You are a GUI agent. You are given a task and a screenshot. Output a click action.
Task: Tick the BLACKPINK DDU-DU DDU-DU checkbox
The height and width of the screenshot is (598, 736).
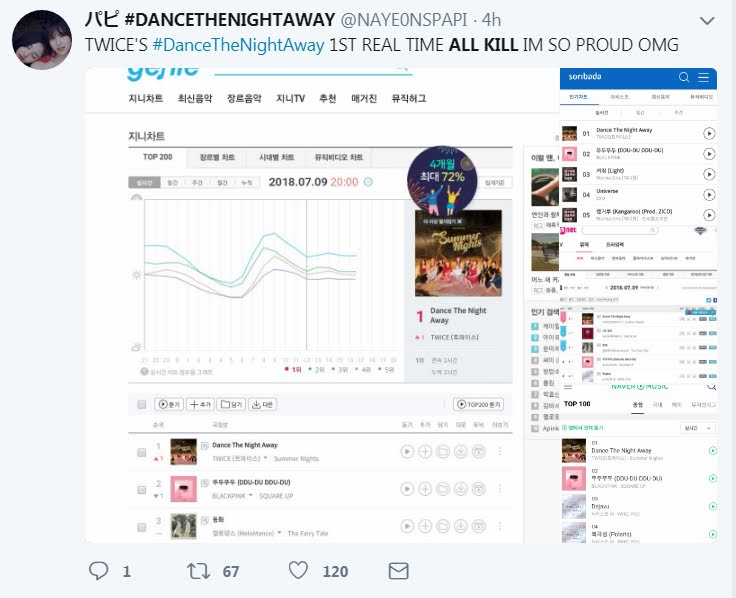click(141, 490)
